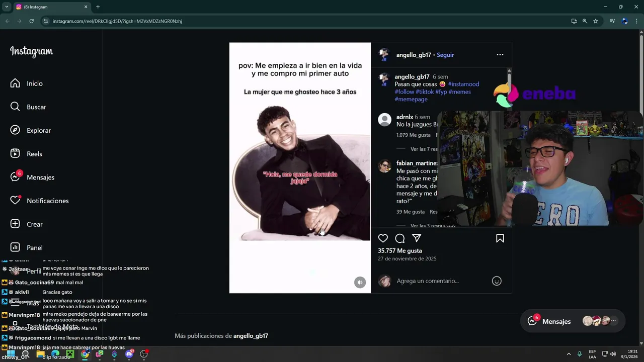
Task: Open tab search dropdown arrow
Action: pyautogui.click(x=7, y=7)
